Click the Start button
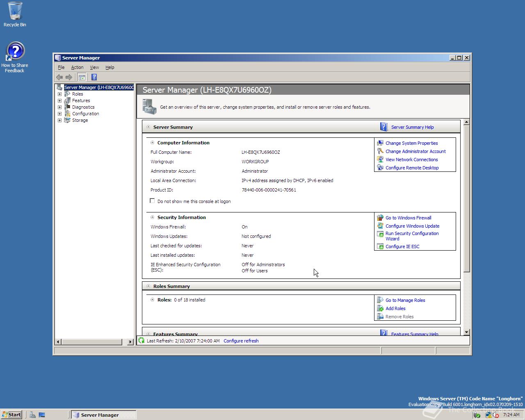This screenshot has height=420, width=525. (x=11, y=415)
